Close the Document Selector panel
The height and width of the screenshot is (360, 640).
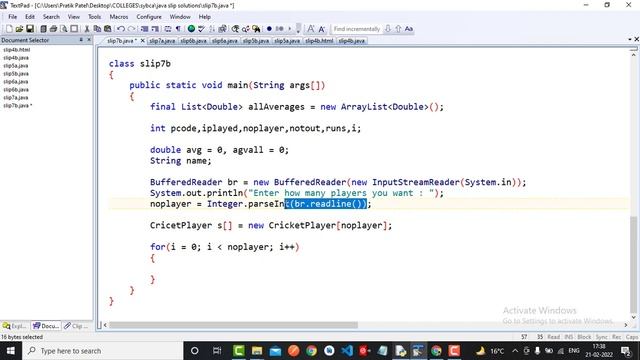click(x=89, y=40)
